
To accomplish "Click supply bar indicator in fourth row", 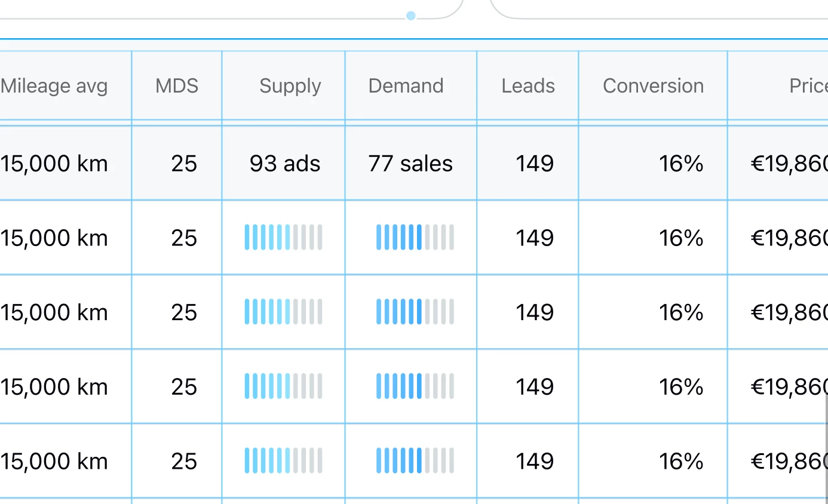I will point(284,386).
